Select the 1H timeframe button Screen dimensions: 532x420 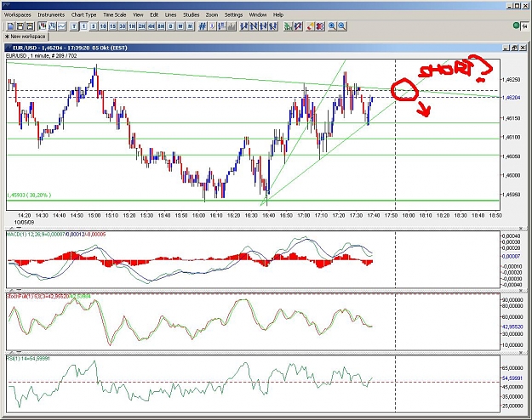tap(132, 26)
